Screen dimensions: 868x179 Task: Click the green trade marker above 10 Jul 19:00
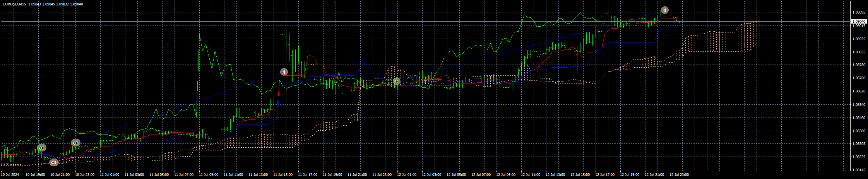tap(41, 148)
